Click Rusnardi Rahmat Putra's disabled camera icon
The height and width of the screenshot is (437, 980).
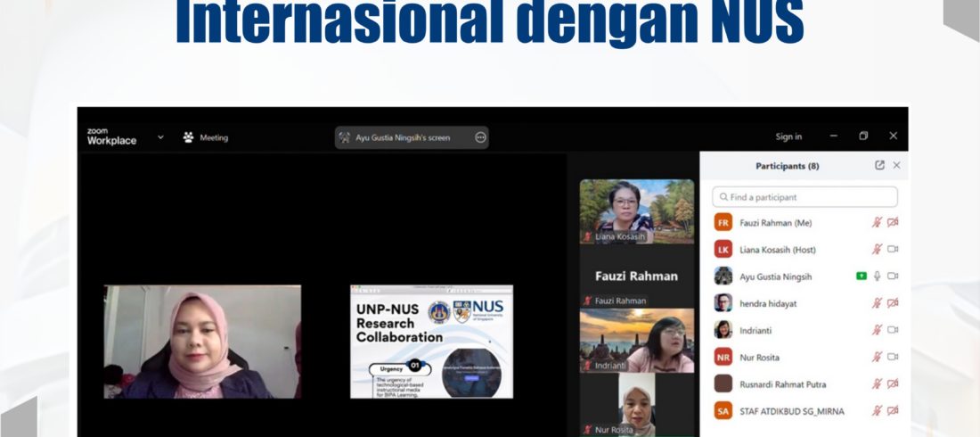tap(893, 383)
